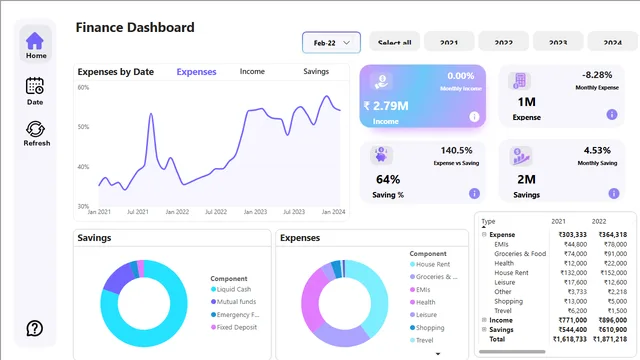Screen dimensions: 640x360
Task: Click Liquid Cash legend color dot
Action: click(213, 289)
